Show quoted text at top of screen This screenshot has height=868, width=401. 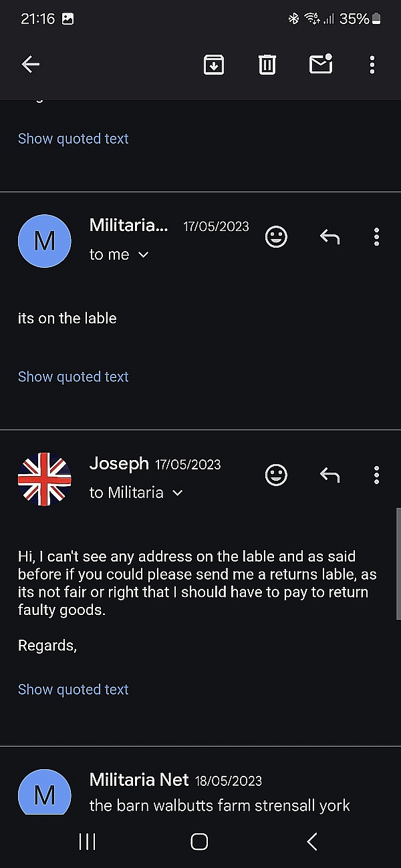pos(73,139)
